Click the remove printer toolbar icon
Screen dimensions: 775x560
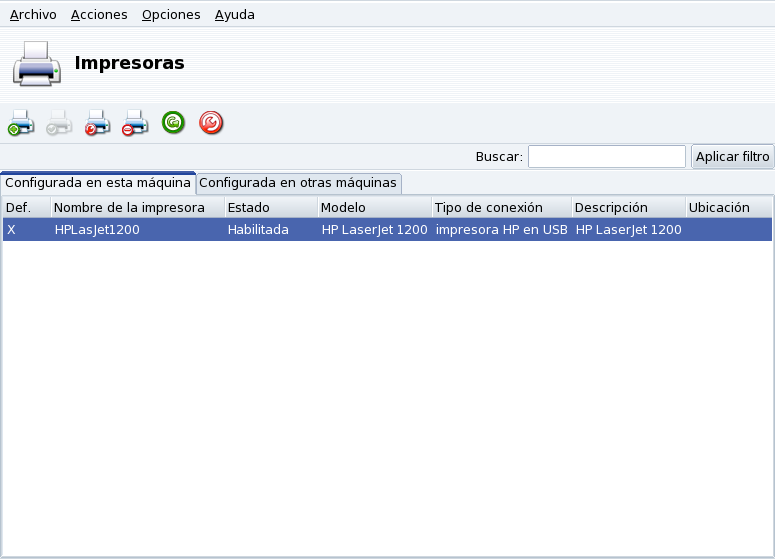pos(135,123)
